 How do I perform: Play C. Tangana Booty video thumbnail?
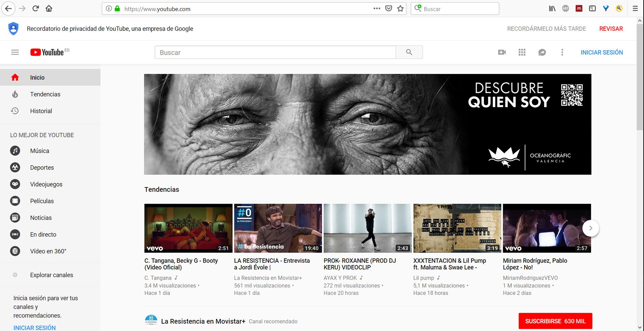[x=188, y=228]
